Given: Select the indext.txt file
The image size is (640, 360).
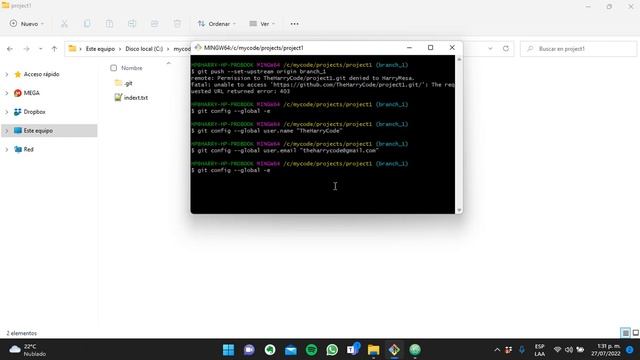Looking at the screenshot, I should pos(131,98).
